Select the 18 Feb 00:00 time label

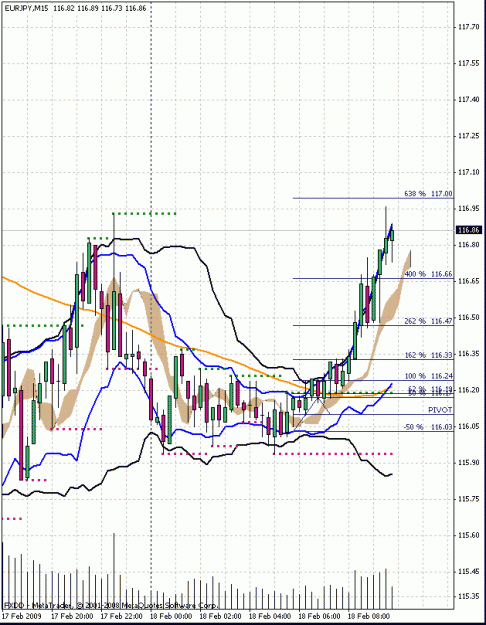[171, 616]
